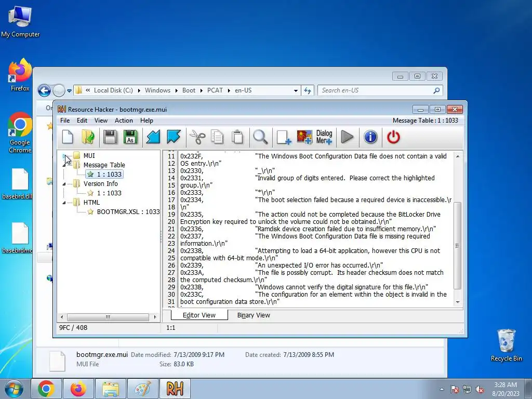Open a file with the folder toolbar icon
This screenshot has height=399, width=532.
pos(88,137)
